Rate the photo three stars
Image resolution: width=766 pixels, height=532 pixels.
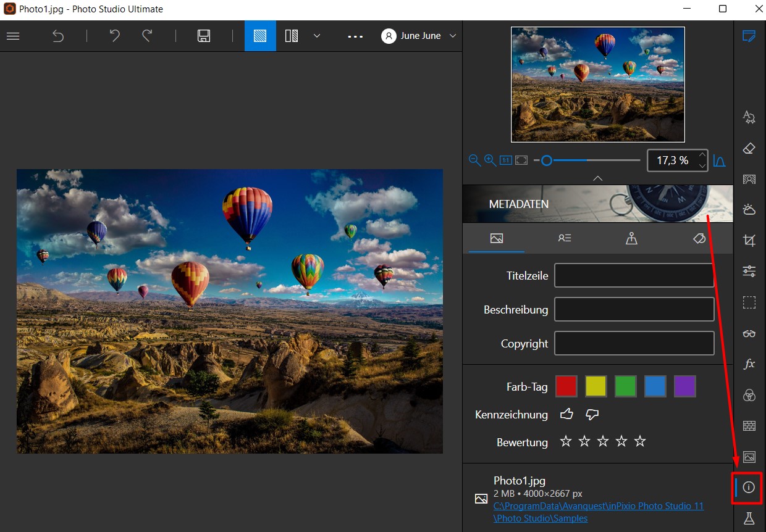coord(603,441)
